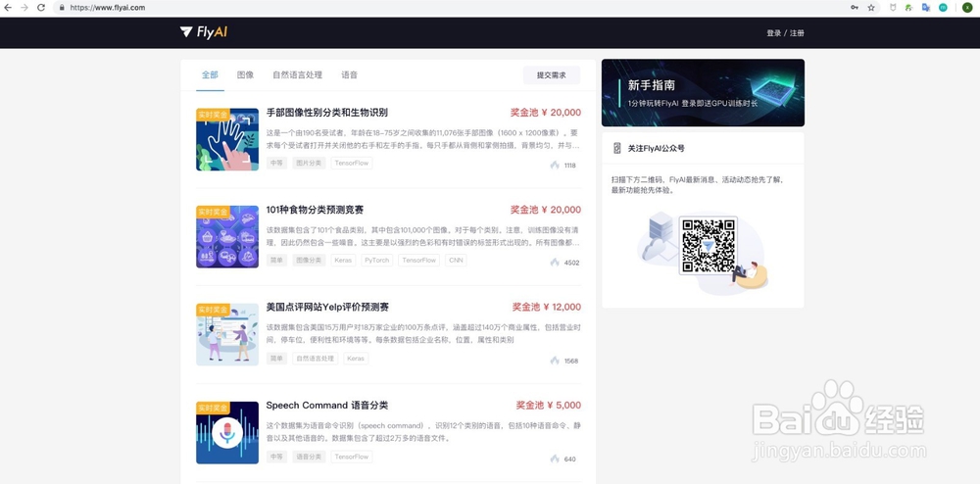Click the hand image competition description text

[x=423, y=139]
